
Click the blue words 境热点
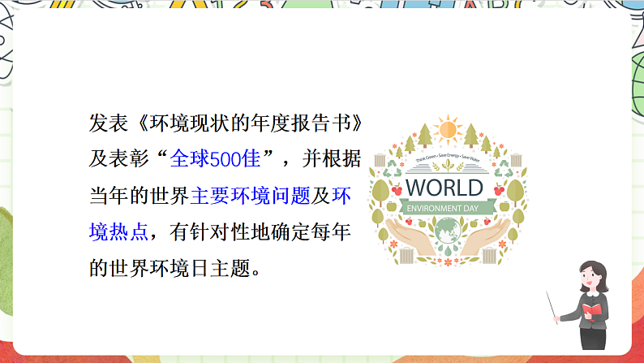coord(118,232)
